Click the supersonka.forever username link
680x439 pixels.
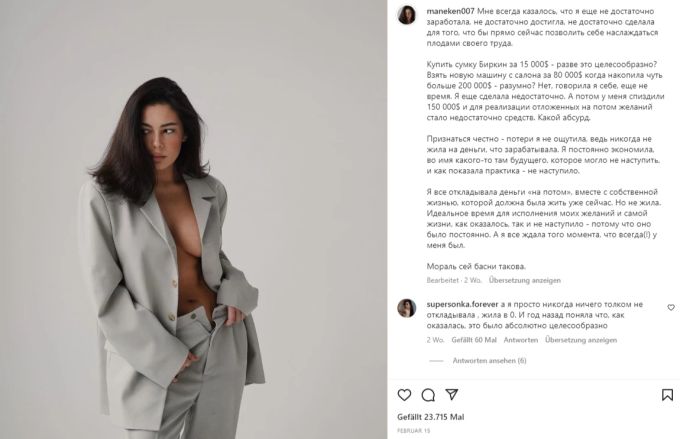462,304
